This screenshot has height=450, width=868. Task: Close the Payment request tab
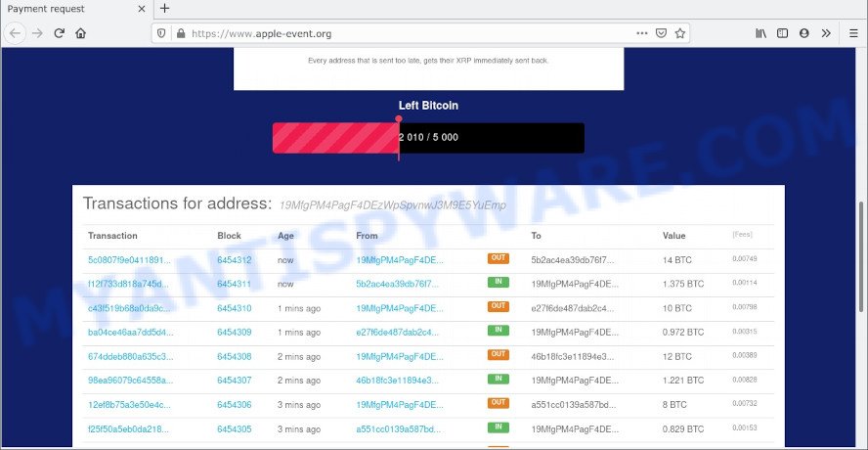pyautogui.click(x=142, y=9)
